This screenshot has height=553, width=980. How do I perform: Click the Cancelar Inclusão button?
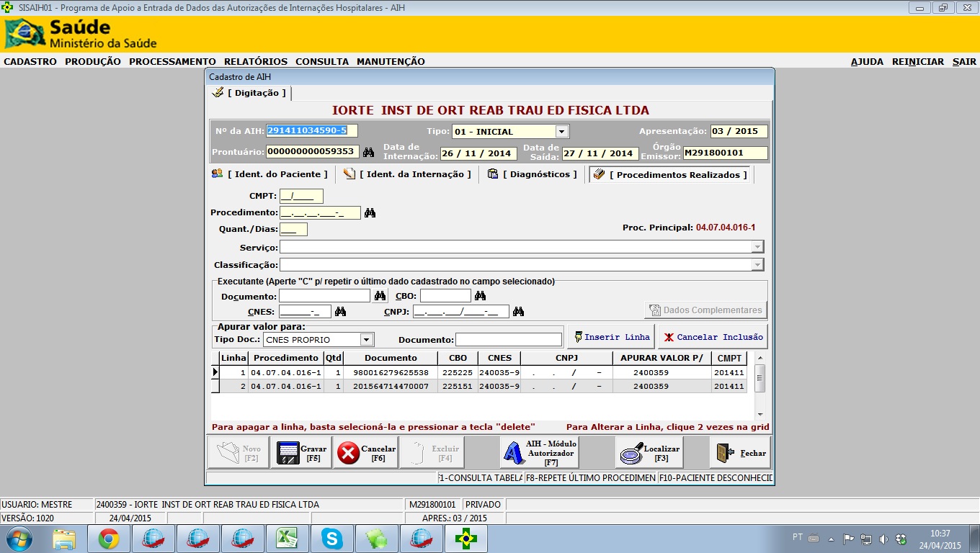point(712,337)
